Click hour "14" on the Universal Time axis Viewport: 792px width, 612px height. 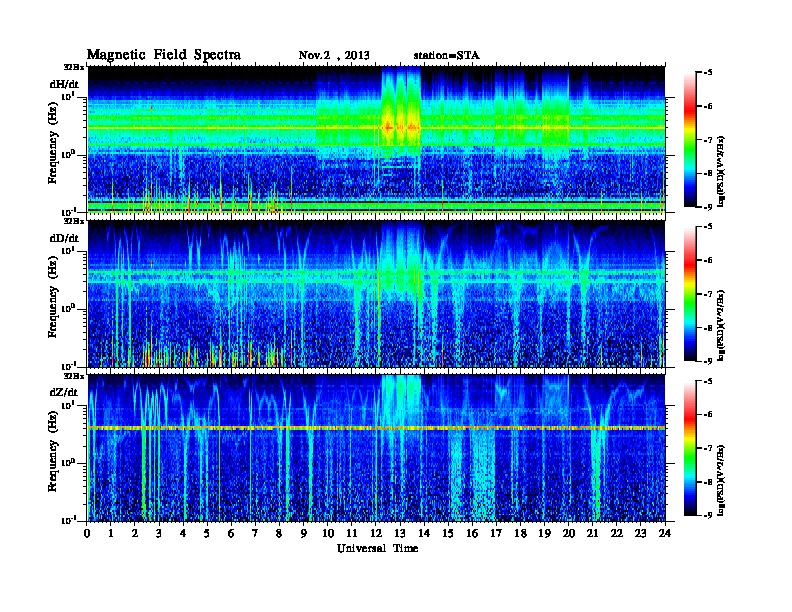[x=424, y=533]
